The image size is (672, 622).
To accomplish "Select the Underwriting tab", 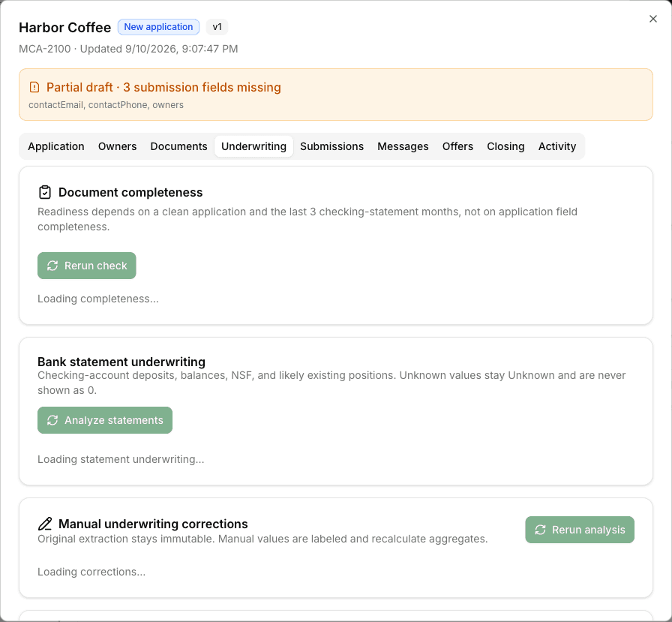I will coord(253,146).
